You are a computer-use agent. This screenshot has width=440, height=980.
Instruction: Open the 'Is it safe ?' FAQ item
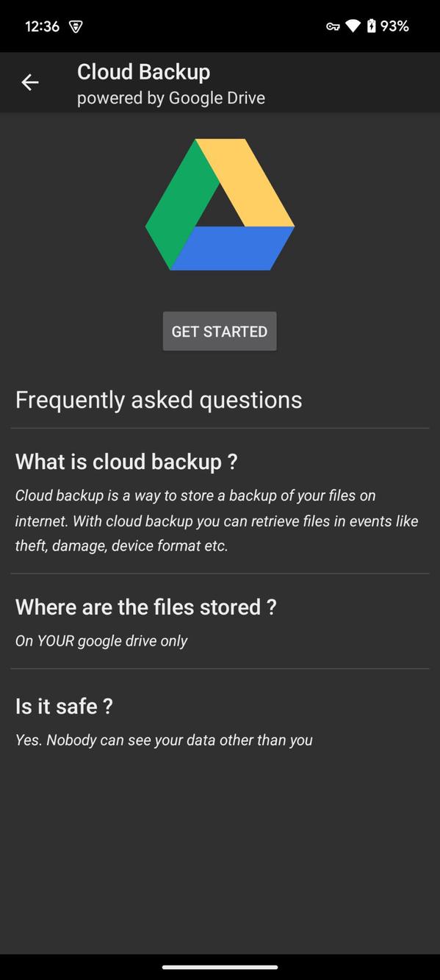click(64, 705)
